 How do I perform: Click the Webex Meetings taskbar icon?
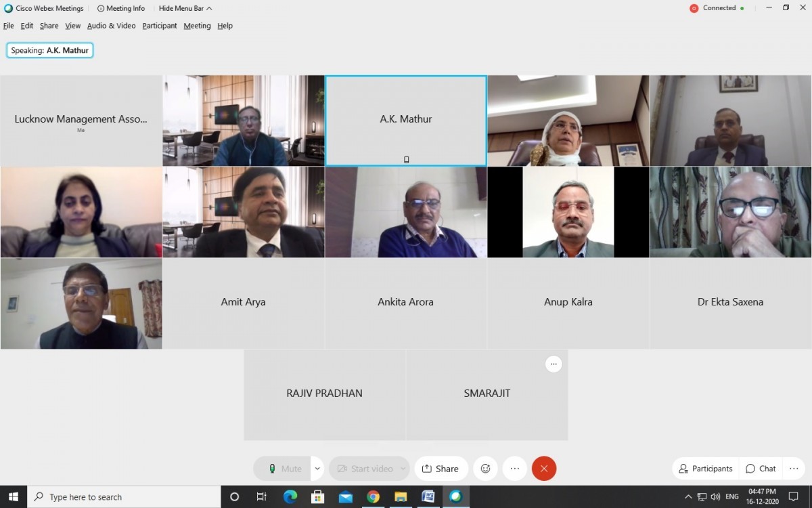tap(455, 496)
